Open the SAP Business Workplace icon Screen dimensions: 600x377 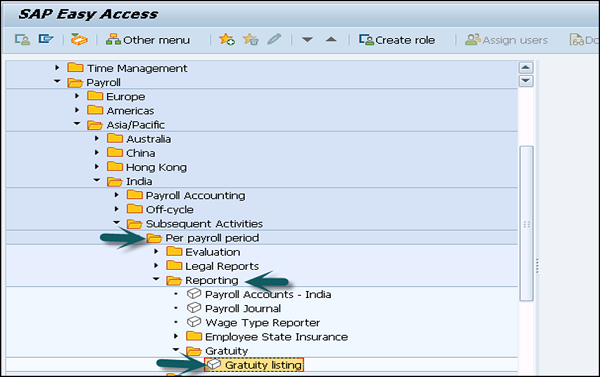tap(79, 39)
